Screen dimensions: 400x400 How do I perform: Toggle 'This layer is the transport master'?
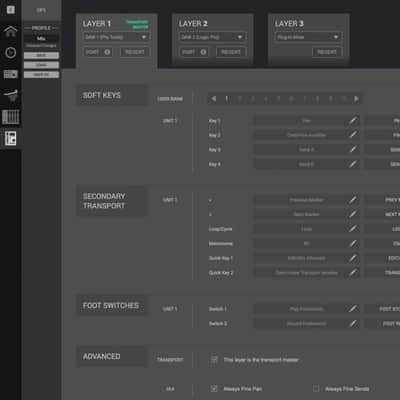click(214, 360)
